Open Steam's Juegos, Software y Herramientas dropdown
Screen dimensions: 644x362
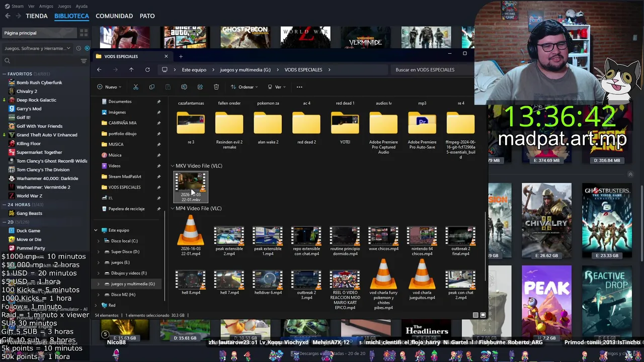[x=38, y=48]
